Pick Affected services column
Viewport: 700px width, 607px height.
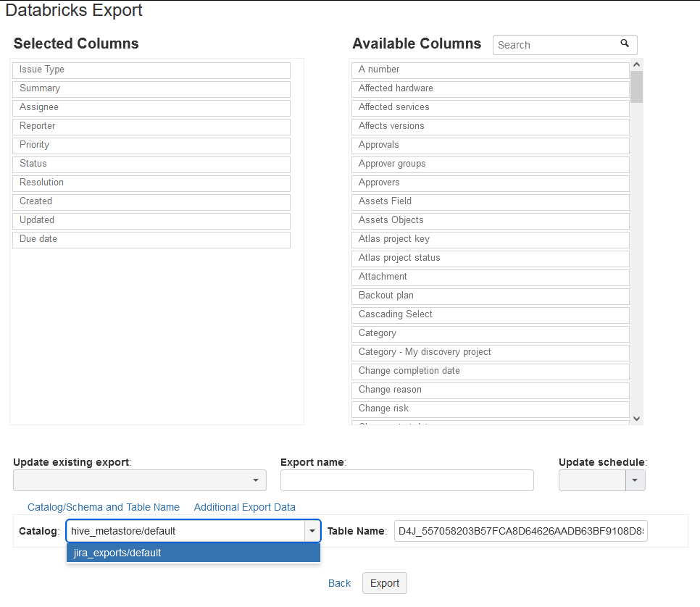tap(491, 108)
